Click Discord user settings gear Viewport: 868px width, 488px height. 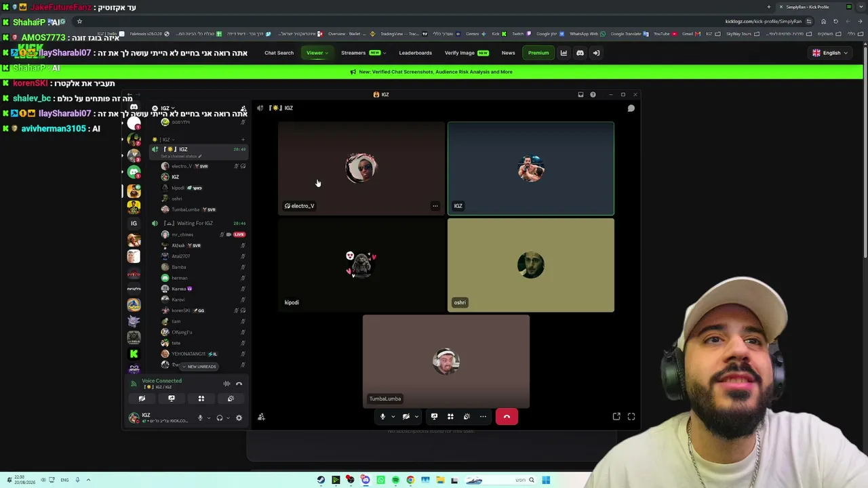coord(239,418)
